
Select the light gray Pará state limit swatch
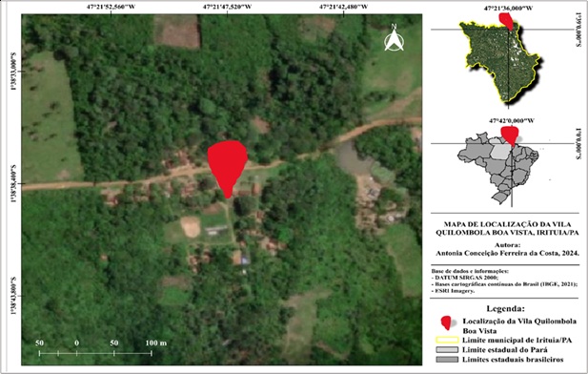tap(447, 349)
